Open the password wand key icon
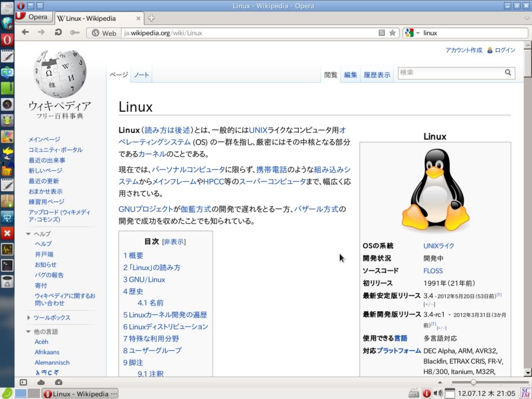The width and height of the screenshot is (532, 399). 75,33
